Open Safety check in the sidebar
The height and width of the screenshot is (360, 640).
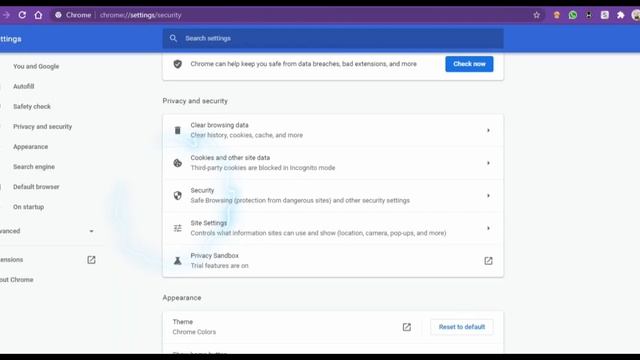point(32,107)
